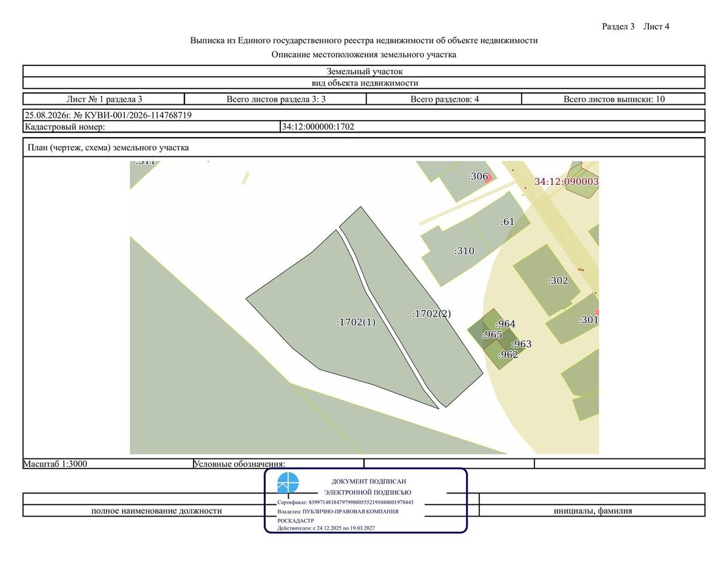Click the cell "Всего разделов: 4"

point(445,99)
